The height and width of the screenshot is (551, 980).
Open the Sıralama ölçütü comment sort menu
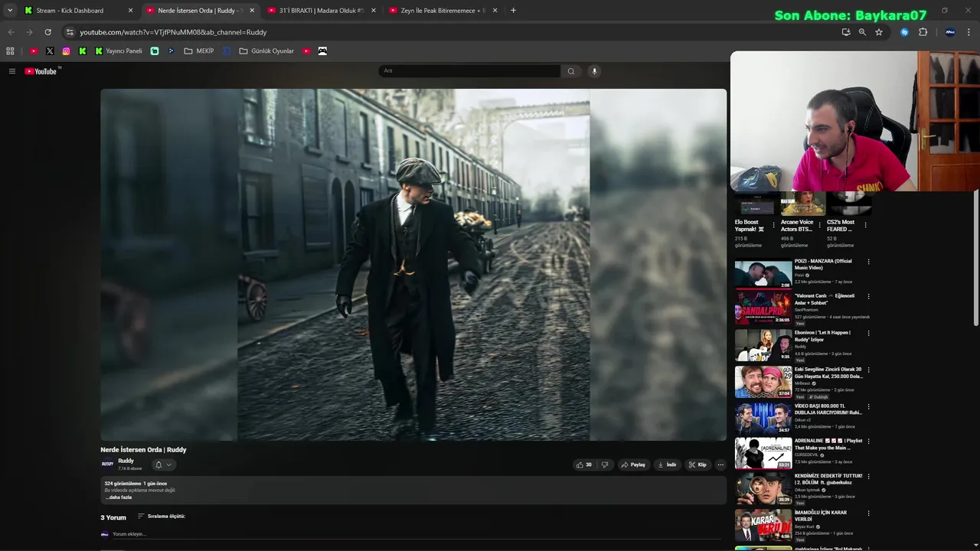(162, 517)
